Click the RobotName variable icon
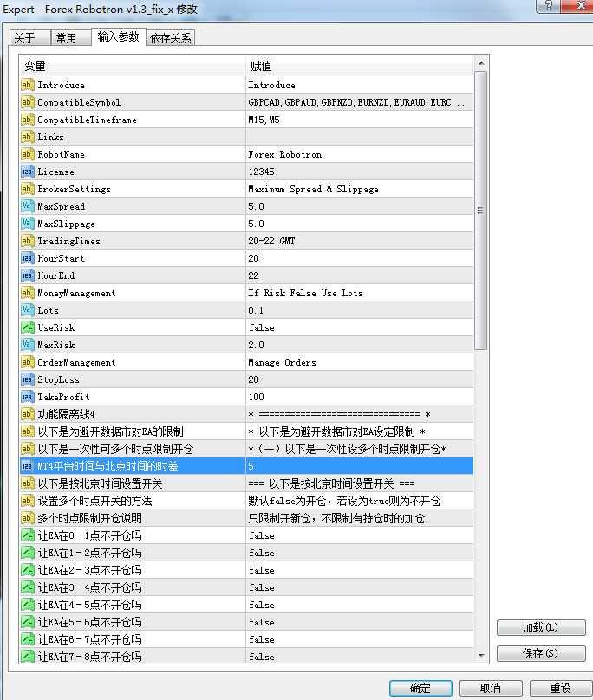The width and height of the screenshot is (593, 700). click(x=27, y=154)
